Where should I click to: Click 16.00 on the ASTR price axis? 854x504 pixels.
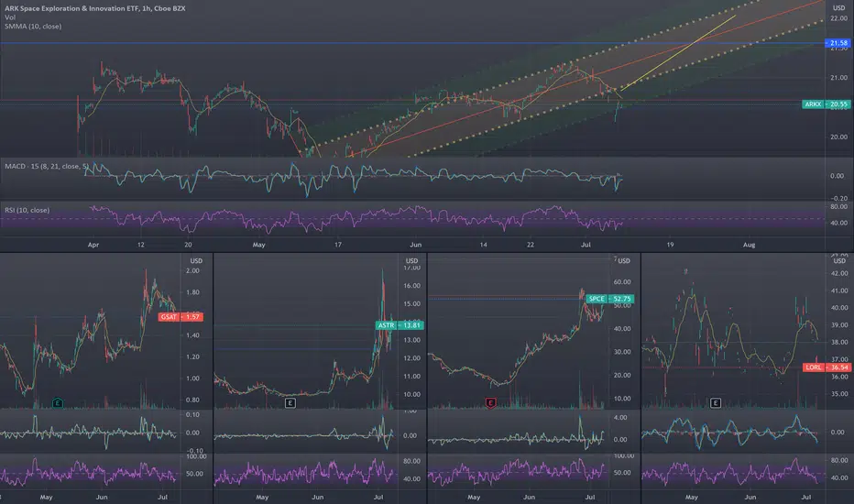pyautogui.click(x=411, y=286)
